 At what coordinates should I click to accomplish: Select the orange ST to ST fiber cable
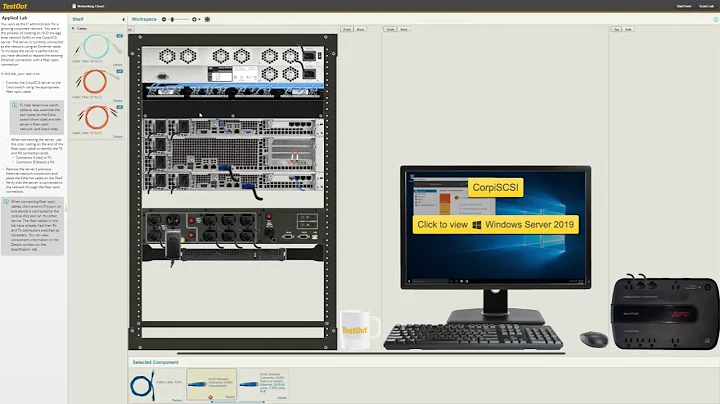(95, 117)
